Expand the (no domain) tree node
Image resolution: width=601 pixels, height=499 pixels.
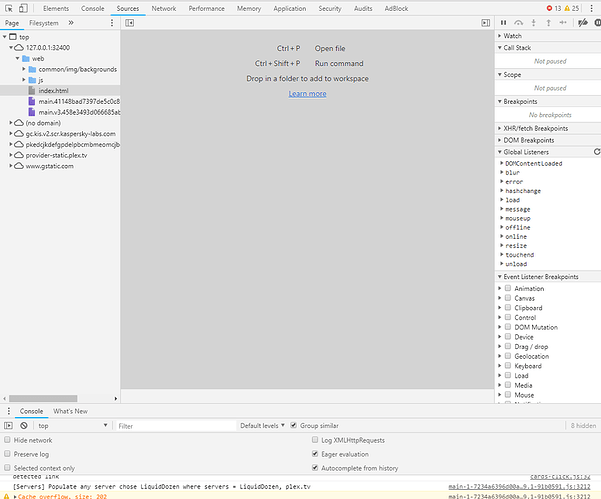coord(11,123)
